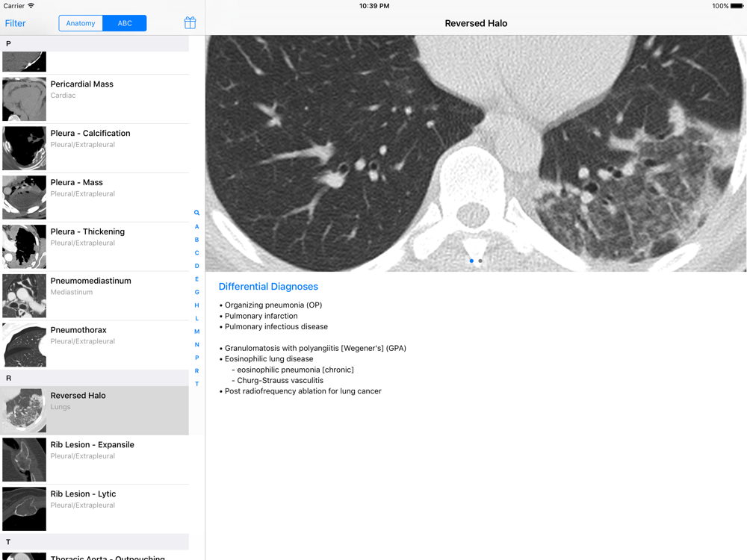747x560 pixels.
Task: Jump to index letter M
Action: tap(196, 332)
